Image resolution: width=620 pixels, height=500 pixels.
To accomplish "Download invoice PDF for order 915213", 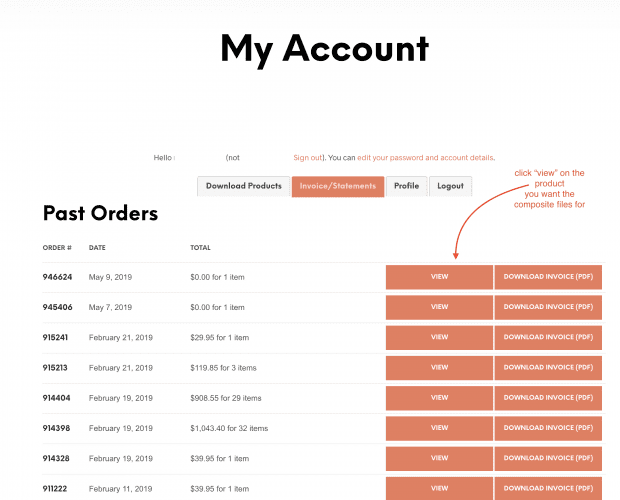I will (x=548, y=368).
